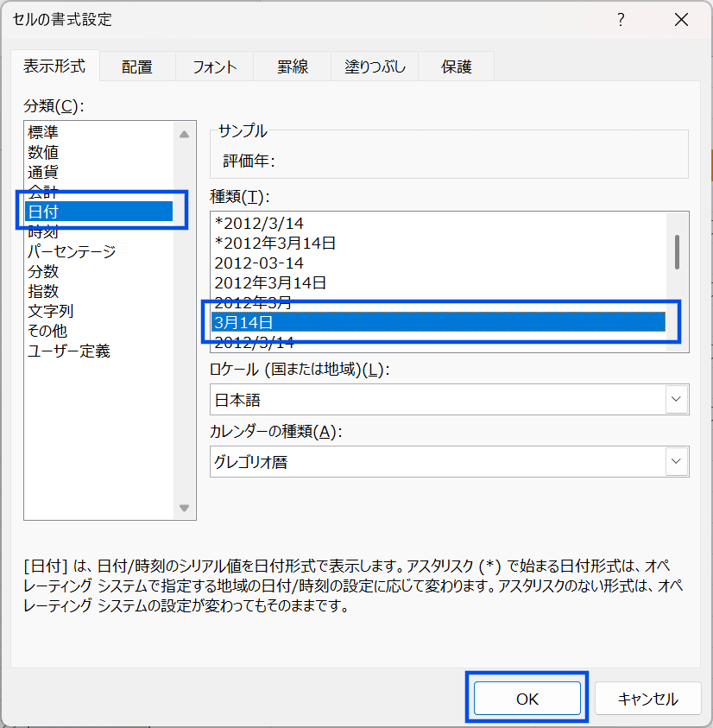Screen dimensions: 713x728
Task: Expand the calendar type dropdown グレゴリオ暦
Action: tap(677, 462)
